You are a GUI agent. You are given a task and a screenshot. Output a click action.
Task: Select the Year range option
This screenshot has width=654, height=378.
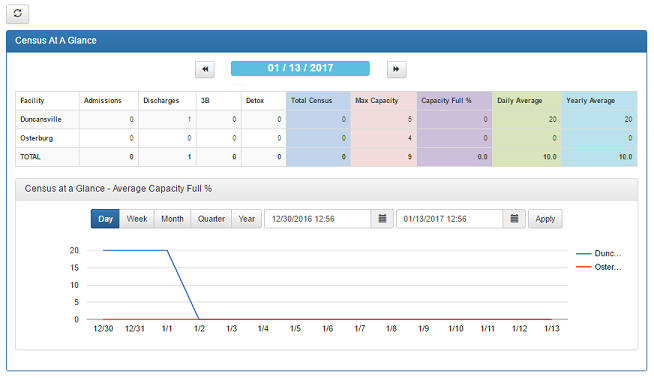(x=247, y=219)
